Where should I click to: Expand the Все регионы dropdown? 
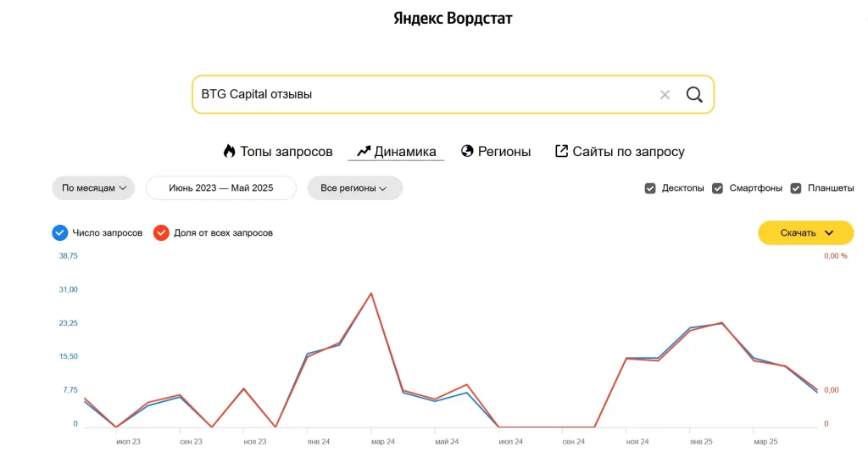coord(355,187)
